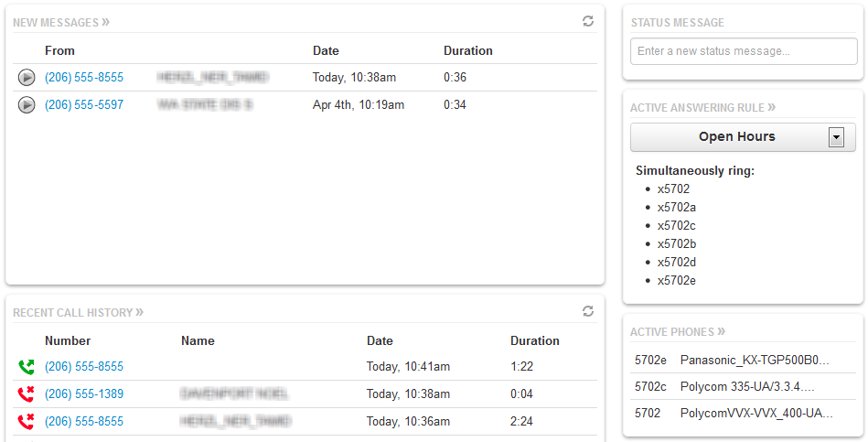Viewport: 868px width, 442px height.
Task: Refresh the New Messages panel
Action: (x=588, y=21)
